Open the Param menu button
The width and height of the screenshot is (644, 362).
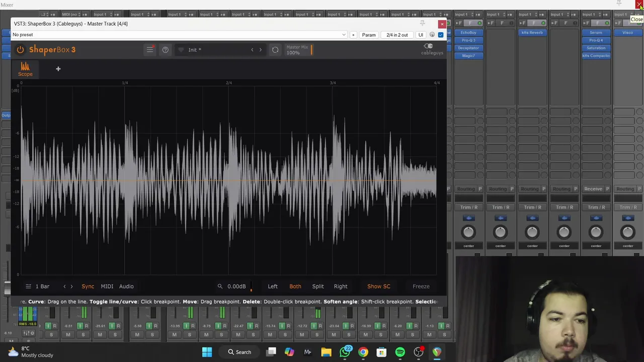(369, 35)
